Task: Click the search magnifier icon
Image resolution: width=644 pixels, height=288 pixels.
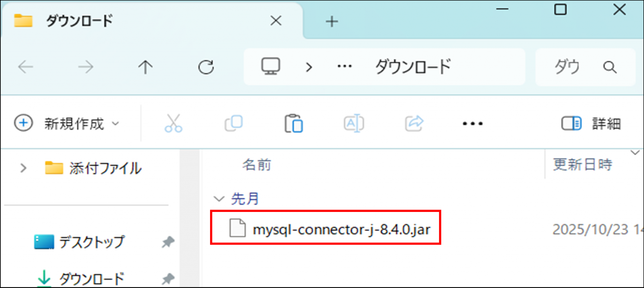Action: tap(609, 67)
